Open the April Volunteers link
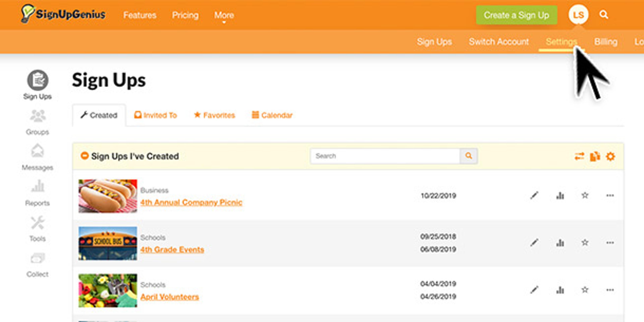Viewport: 644px width, 322px height. 170,297
